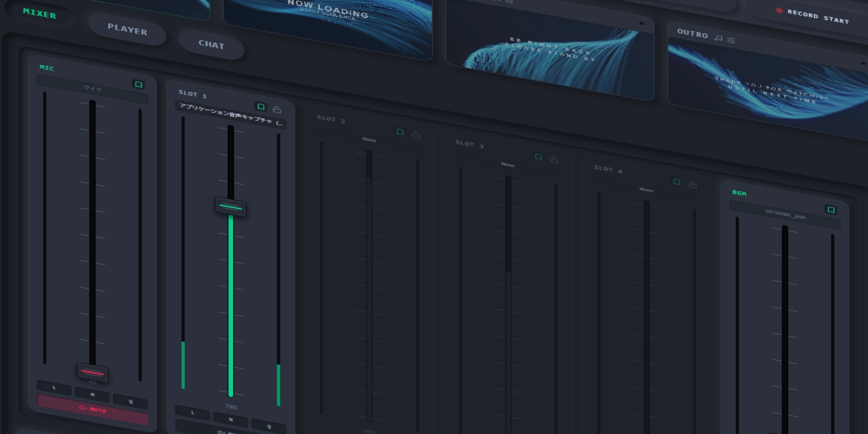868x434 pixels.
Task: Toggle the N button on Slot 1
Action: (x=231, y=420)
